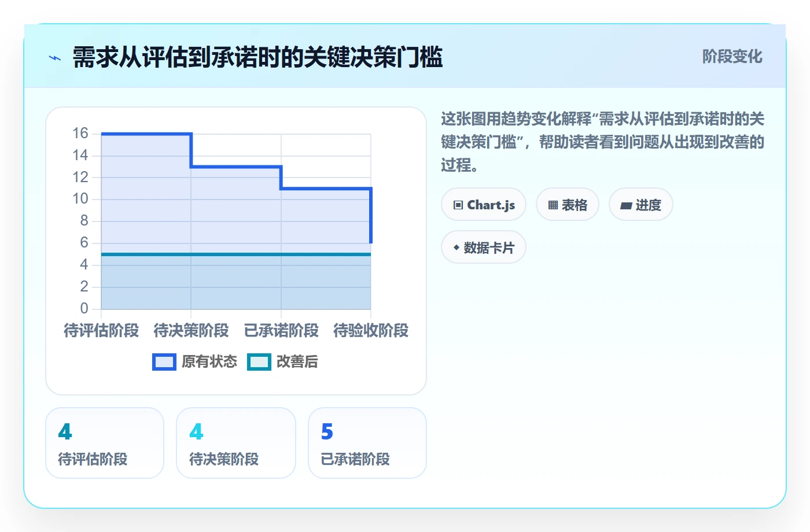Click the number 5 in 已承诺阶段 card

point(327,431)
